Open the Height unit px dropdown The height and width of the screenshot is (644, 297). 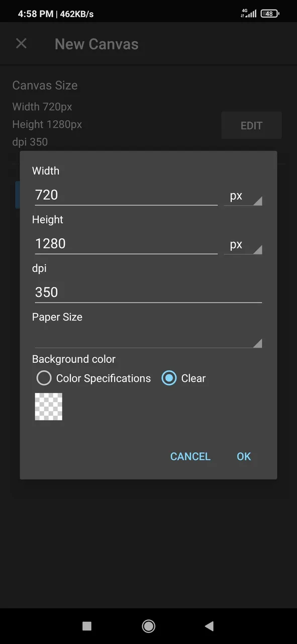(x=243, y=245)
